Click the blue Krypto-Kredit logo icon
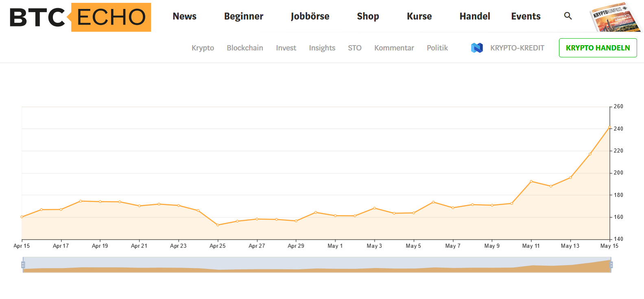This screenshot has width=644, height=299. pos(477,48)
